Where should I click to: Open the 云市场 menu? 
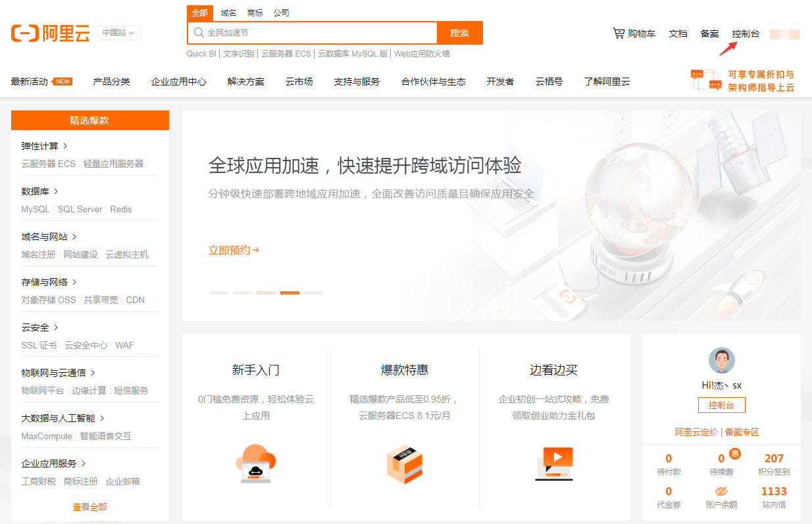pos(299,82)
